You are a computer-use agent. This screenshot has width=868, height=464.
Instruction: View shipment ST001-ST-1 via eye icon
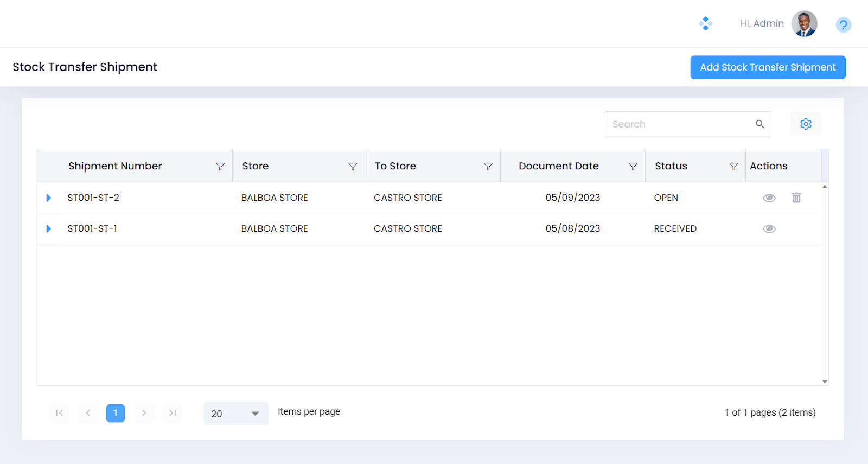(769, 229)
